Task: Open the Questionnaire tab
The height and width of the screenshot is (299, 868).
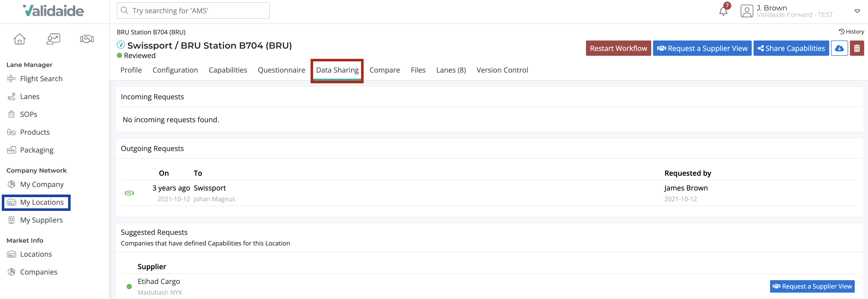Action: [281, 70]
